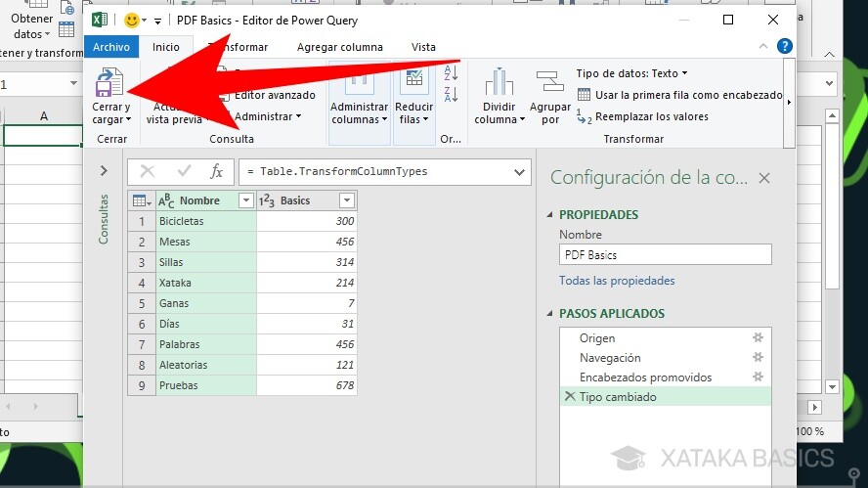
Task: Select the cell with value 678
Action: click(307, 385)
